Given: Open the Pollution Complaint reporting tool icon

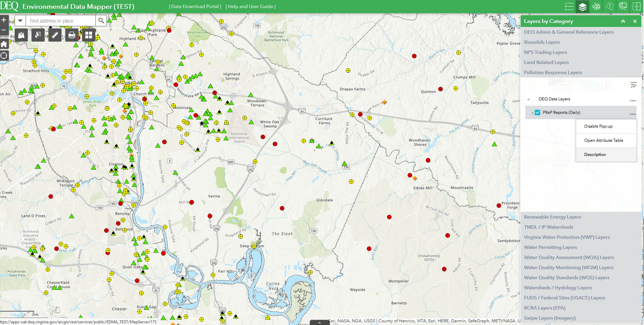Looking at the screenshot, I should [x=609, y=6].
